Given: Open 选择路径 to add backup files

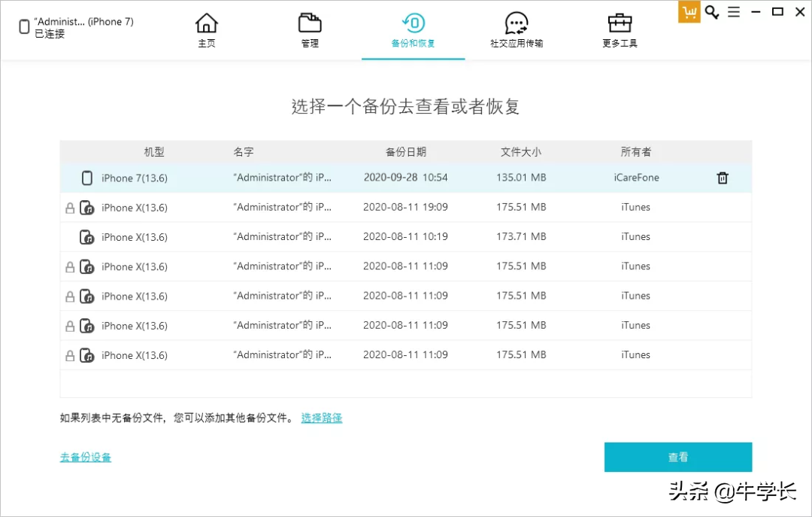Looking at the screenshot, I should coord(322,418).
